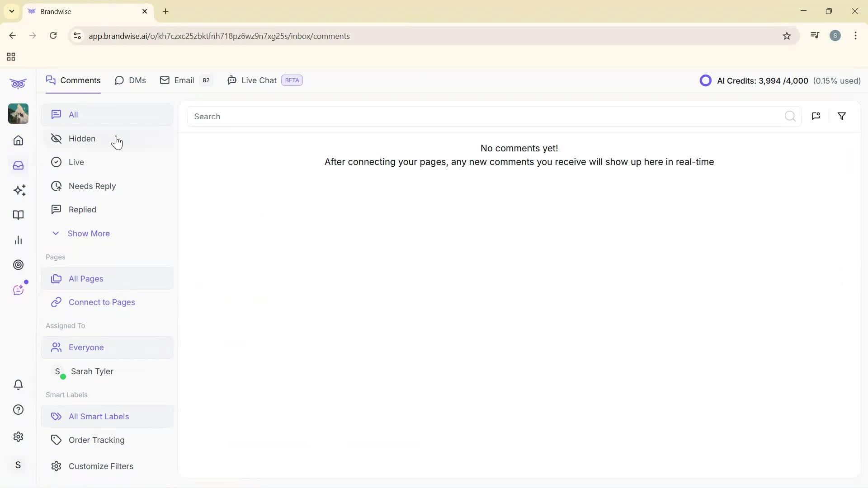Screen dimensions: 868x488
Task: Expand All Smart Labels
Action: tap(99, 416)
